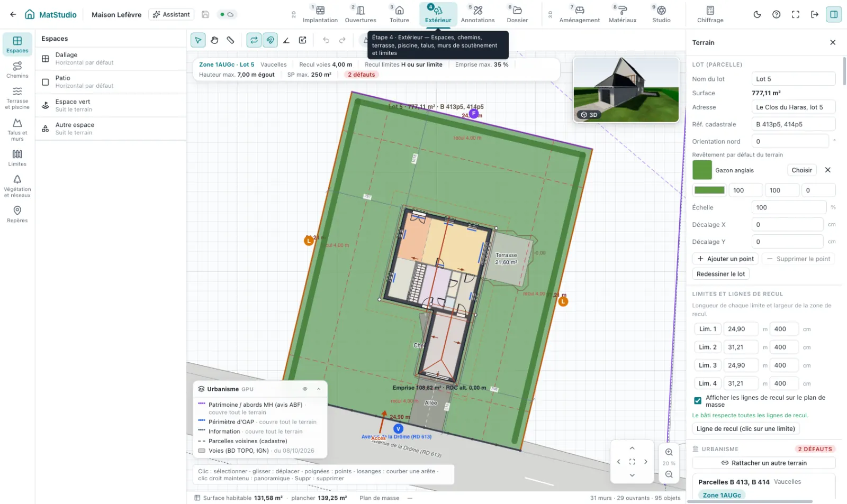Zoom in with the magnifier plus icon

click(x=669, y=452)
